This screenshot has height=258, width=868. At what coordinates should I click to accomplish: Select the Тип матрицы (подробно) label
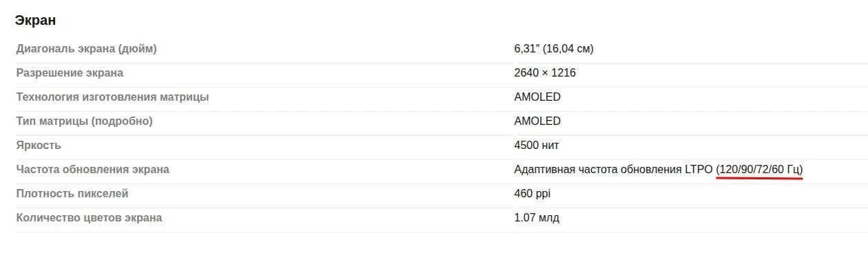[84, 121]
